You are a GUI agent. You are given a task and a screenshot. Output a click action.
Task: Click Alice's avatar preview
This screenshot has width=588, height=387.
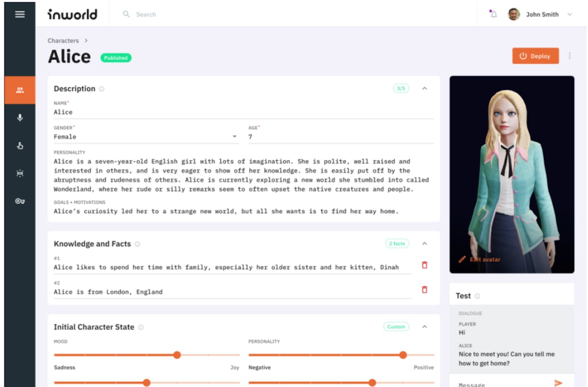(x=512, y=174)
